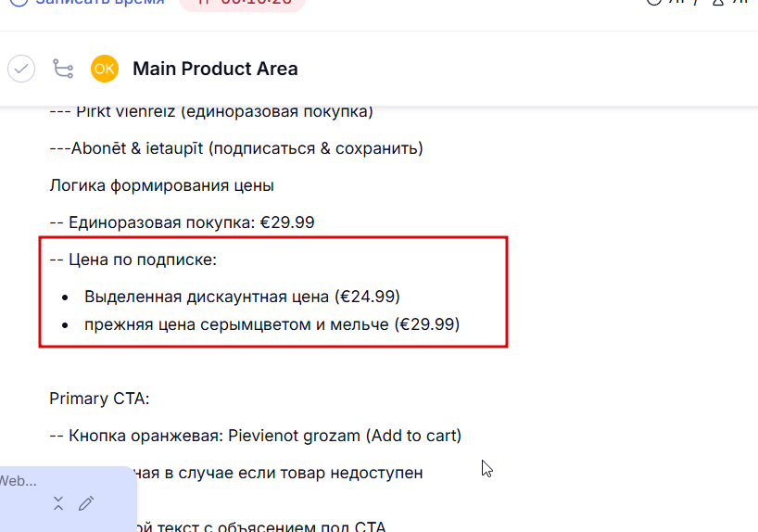Click the bullet about прежняя цена €29.99
The width and height of the screenshot is (758, 532).
pos(272,324)
